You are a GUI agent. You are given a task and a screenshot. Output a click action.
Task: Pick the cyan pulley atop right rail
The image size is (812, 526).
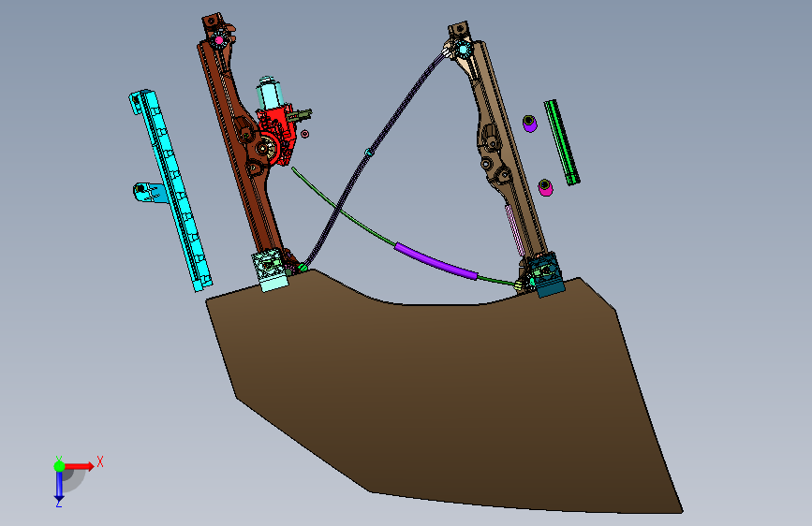pyautogui.click(x=463, y=50)
